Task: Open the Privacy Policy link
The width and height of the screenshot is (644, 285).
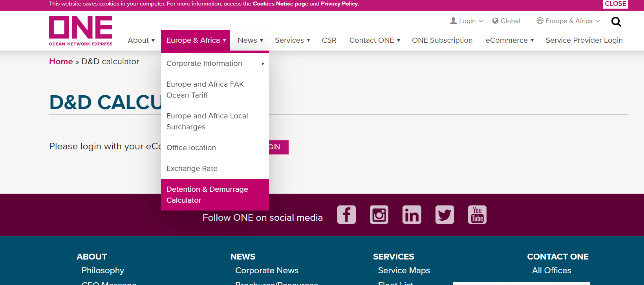Action: point(339,4)
